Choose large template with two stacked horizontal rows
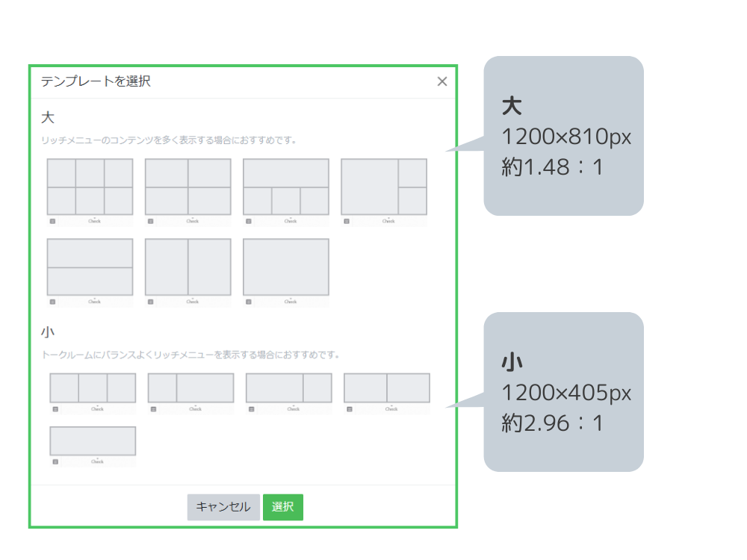747x560 pixels. tap(90, 267)
